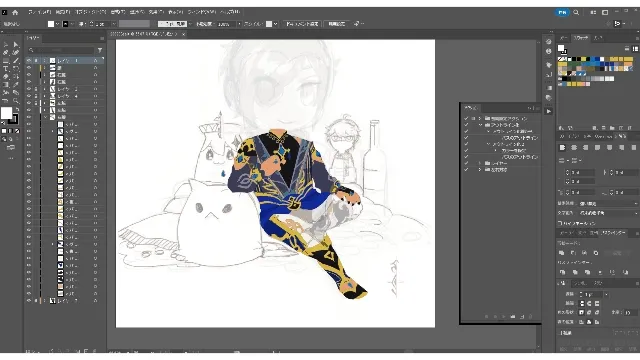This screenshot has width=640, height=360.
Task: Select the Eraser tool
Action: point(6,76)
